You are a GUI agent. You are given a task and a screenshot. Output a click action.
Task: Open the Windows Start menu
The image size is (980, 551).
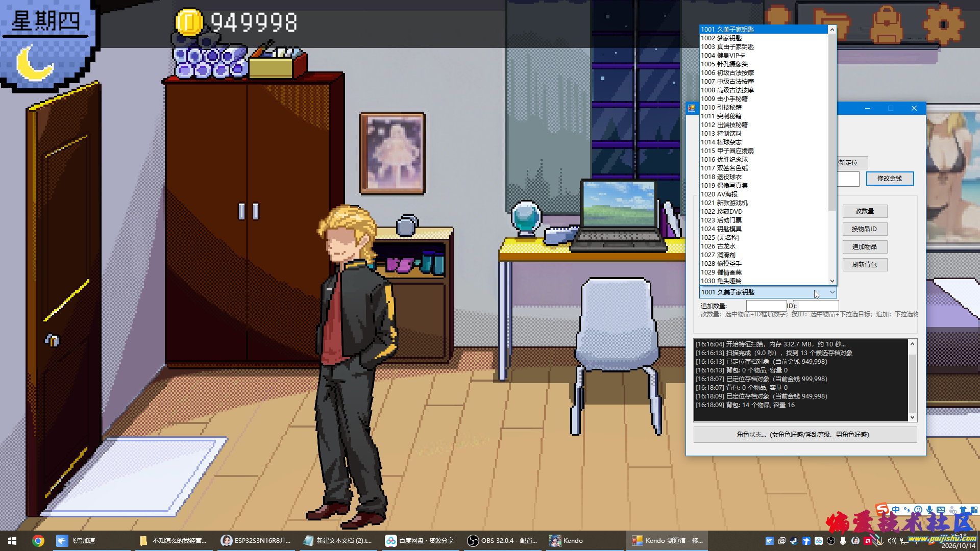coord(12,541)
